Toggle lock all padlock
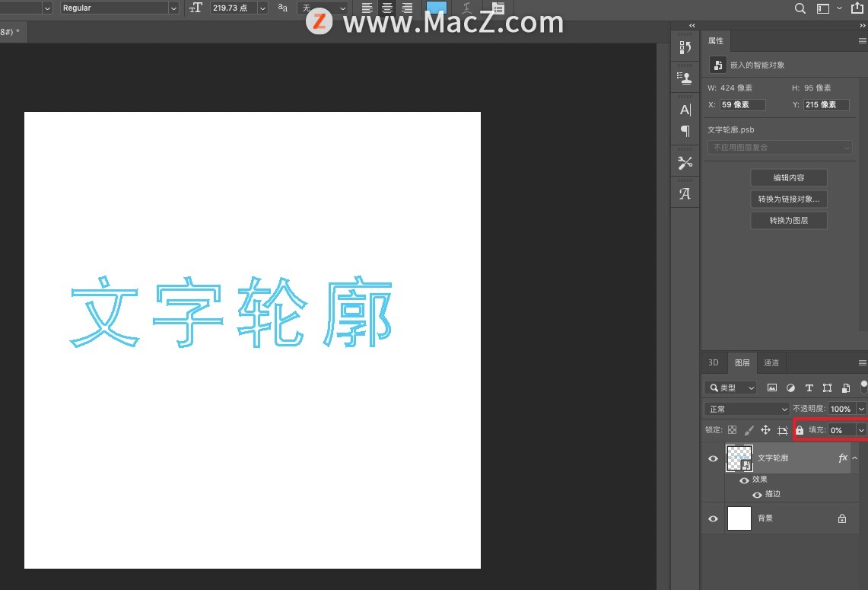 (800, 430)
